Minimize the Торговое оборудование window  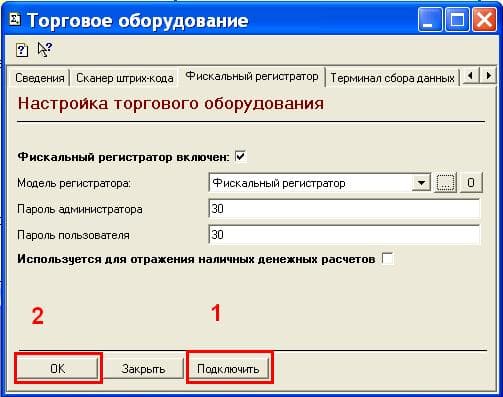point(430,20)
